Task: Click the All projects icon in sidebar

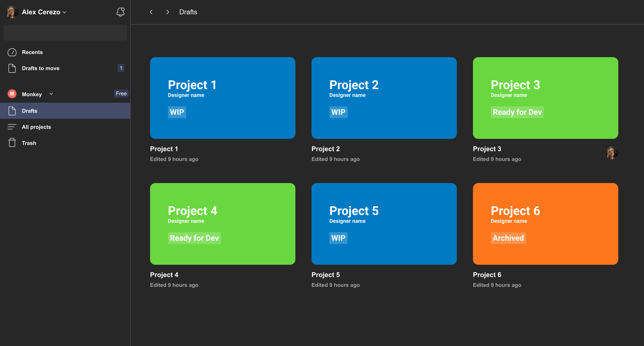Action: point(12,127)
